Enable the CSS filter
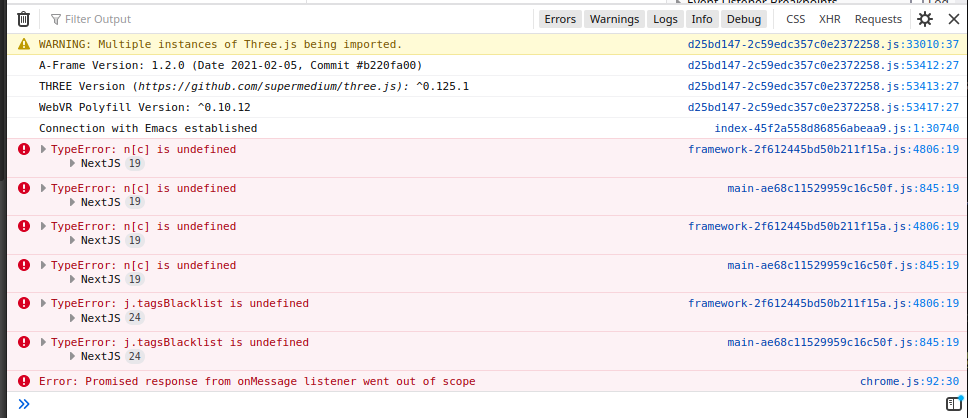The image size is (968, 418). tap(796, 19)
